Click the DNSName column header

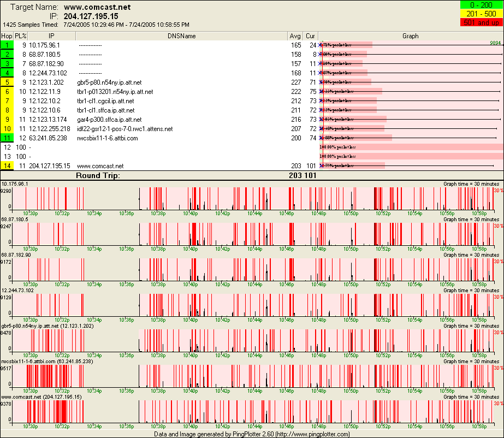(182, 36)
